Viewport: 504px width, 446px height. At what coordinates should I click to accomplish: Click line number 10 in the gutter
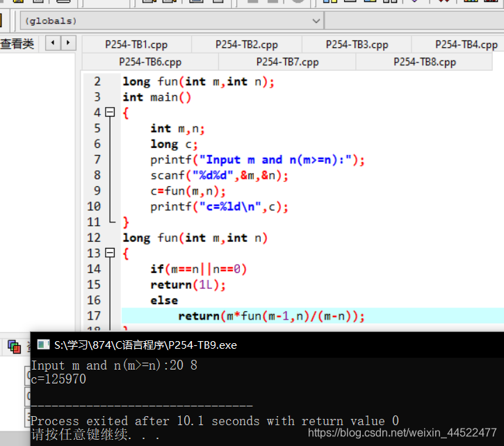click(94, 206)
